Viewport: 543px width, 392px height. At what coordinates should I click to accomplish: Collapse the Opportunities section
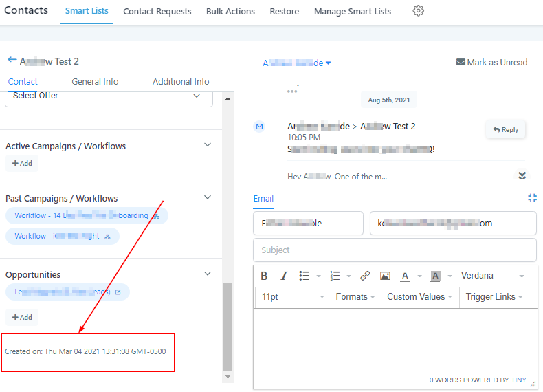tap(208, 274)
